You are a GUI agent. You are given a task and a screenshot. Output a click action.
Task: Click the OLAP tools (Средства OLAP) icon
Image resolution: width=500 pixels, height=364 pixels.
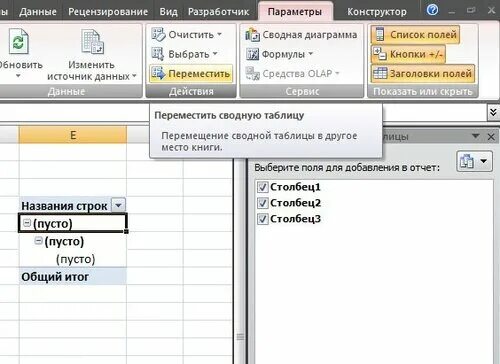(x=253, y=74)
